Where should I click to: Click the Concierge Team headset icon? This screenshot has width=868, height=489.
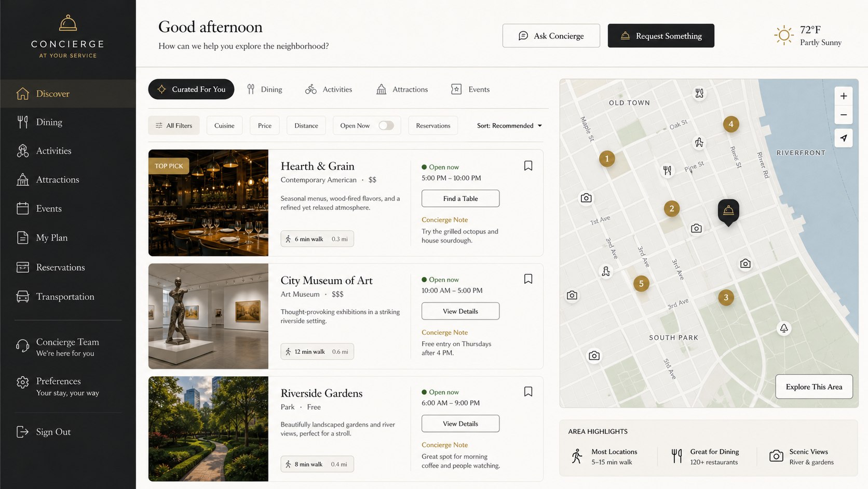click(x=22, y=346)
